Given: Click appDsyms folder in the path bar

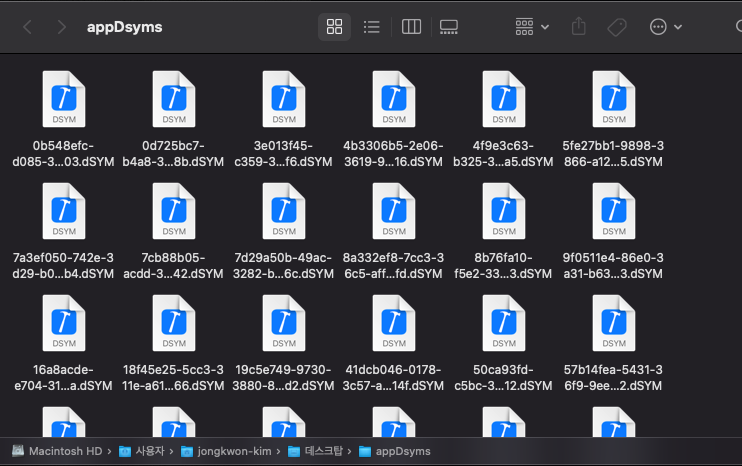Looking at the screenshot, I should pos(395,451).
